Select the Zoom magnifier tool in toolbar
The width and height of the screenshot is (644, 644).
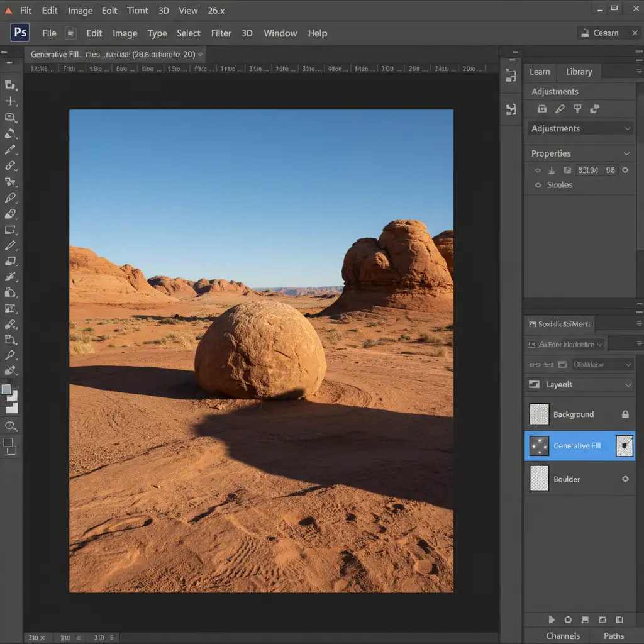pos(11,118)
